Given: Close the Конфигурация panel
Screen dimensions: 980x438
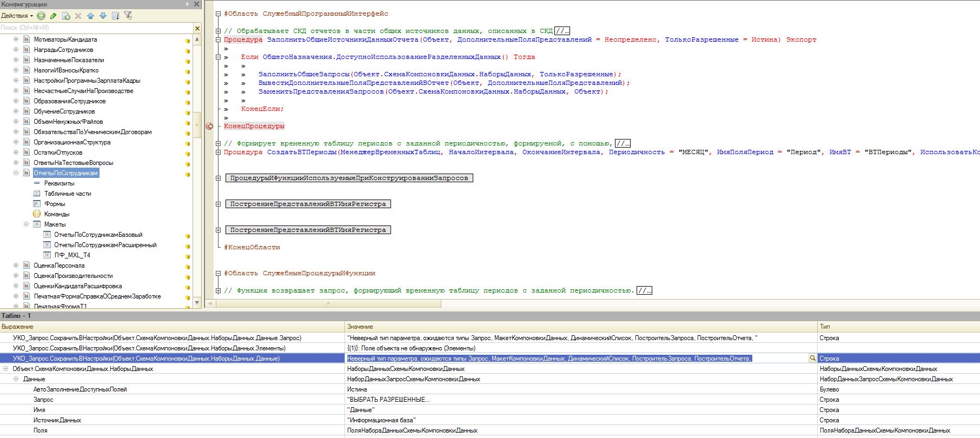Looking at the screenshot, I should tap(197, 4).
